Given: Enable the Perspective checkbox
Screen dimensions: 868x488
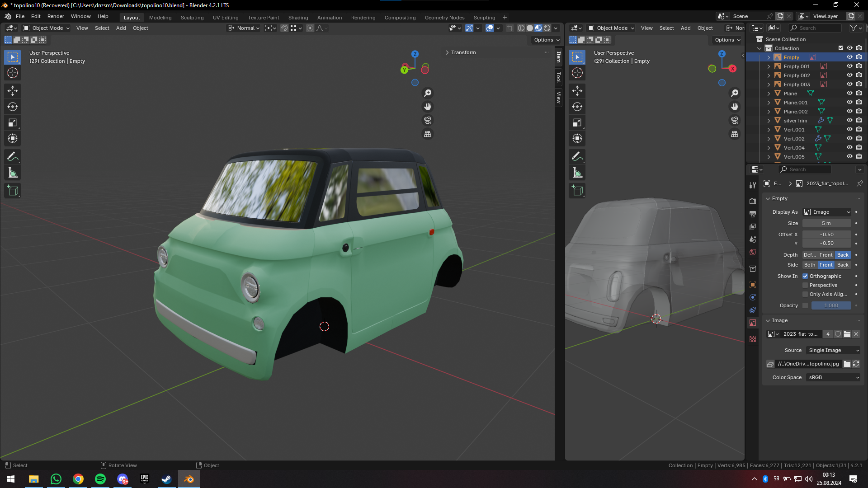Looking at the screenshot, I should click(x=805, y=285).
